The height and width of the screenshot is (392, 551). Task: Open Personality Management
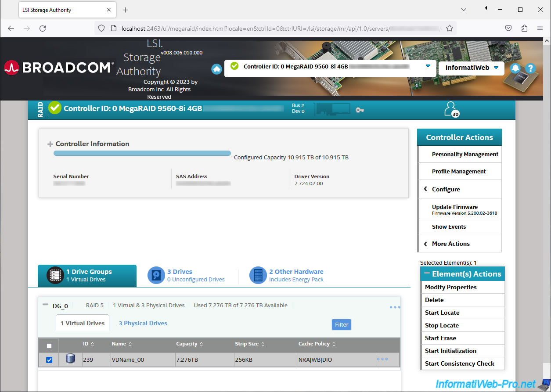tap(460, 154)
